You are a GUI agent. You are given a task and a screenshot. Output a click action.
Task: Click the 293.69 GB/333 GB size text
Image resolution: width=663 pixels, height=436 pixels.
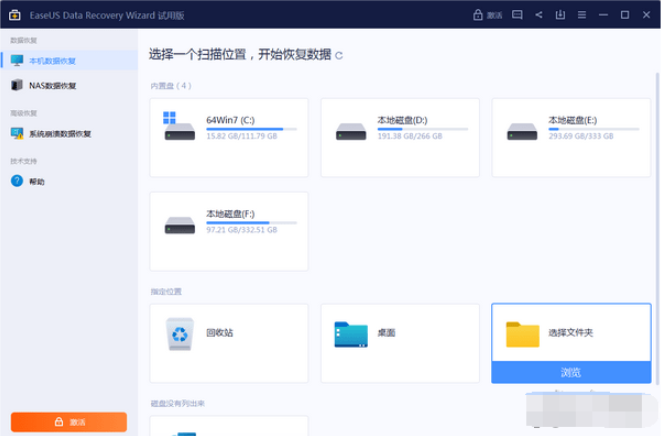[x=581, y=136]
